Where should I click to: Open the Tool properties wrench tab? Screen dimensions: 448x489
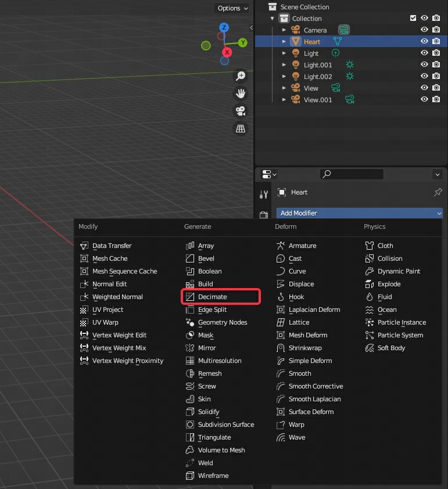coord(264,195)
